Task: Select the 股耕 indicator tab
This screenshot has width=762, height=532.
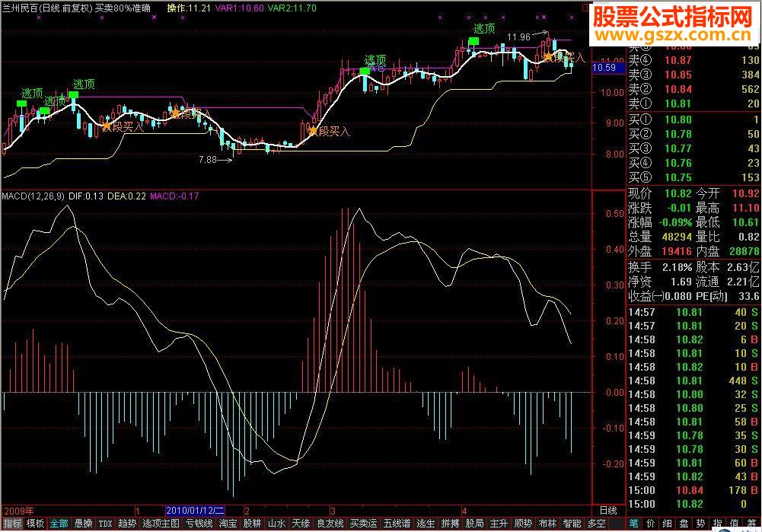Action: (252, 524)
